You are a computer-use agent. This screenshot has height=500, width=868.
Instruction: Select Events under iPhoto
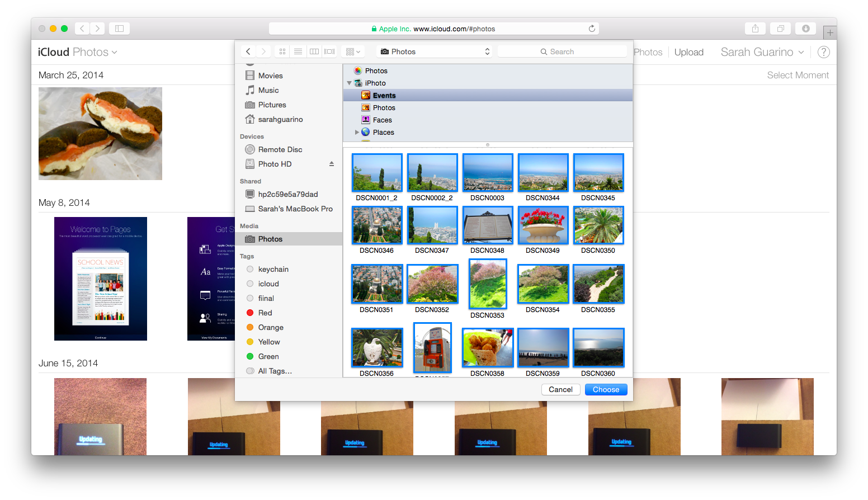(488, 95)
